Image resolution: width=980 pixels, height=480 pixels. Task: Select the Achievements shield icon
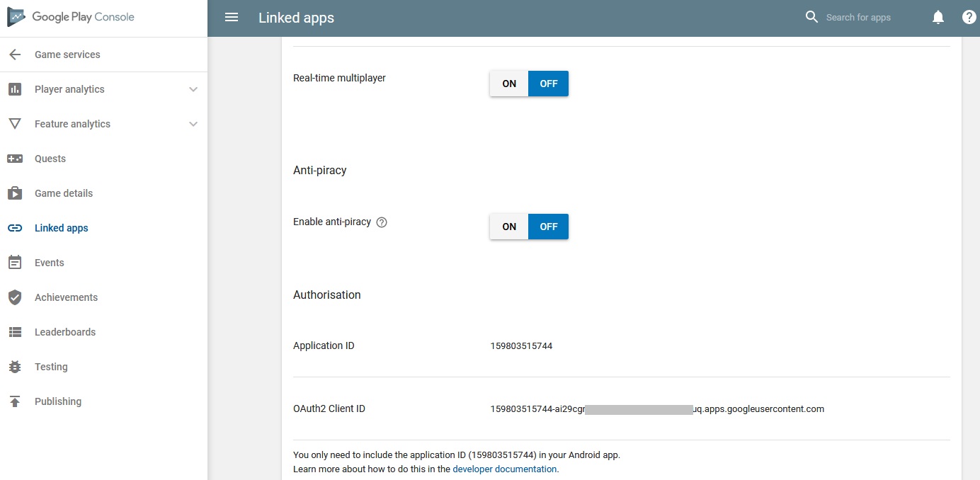click(15, 297)
